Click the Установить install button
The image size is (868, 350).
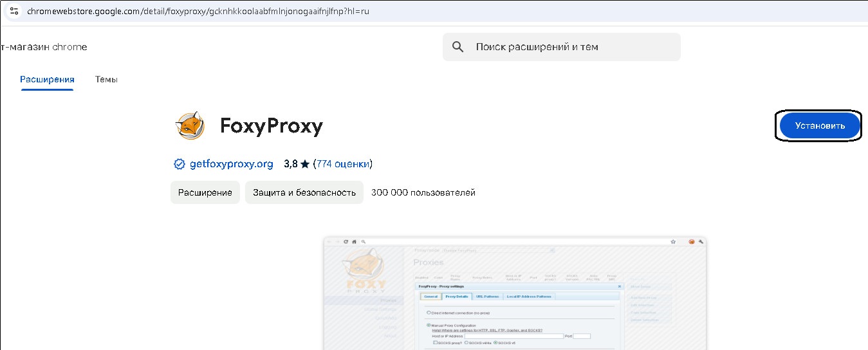coord(819,125)
